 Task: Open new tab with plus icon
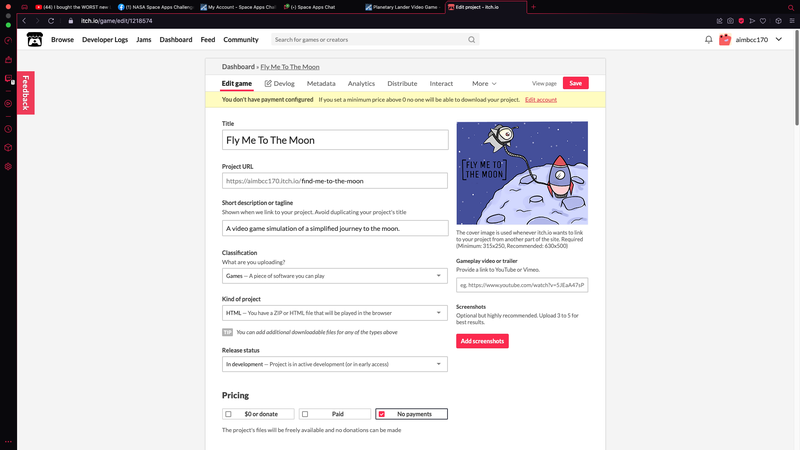pos(533,7)
